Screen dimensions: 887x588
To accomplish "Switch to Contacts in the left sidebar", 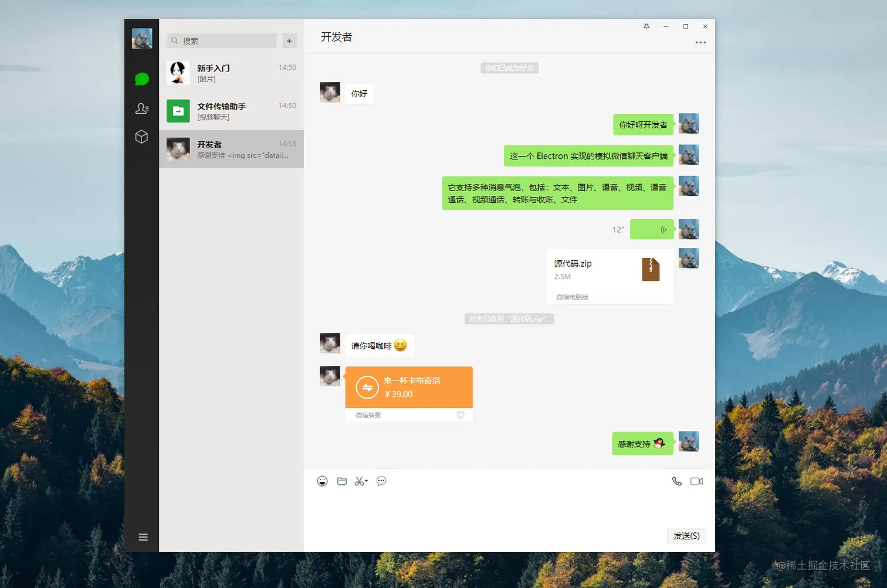I will [141, 108].
